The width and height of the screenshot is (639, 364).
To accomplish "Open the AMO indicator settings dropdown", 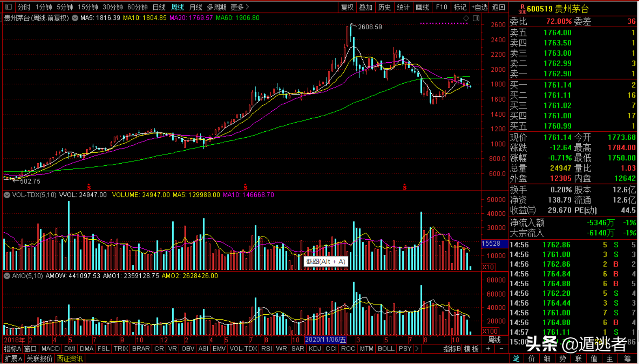I will click(7, 276).
